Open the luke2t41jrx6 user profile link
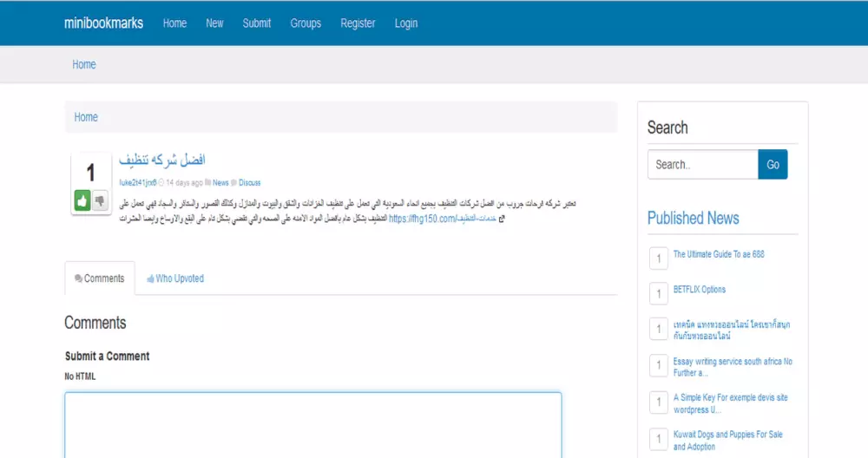The width and height of the screenshot is (868, 458). tap(138, 182)
